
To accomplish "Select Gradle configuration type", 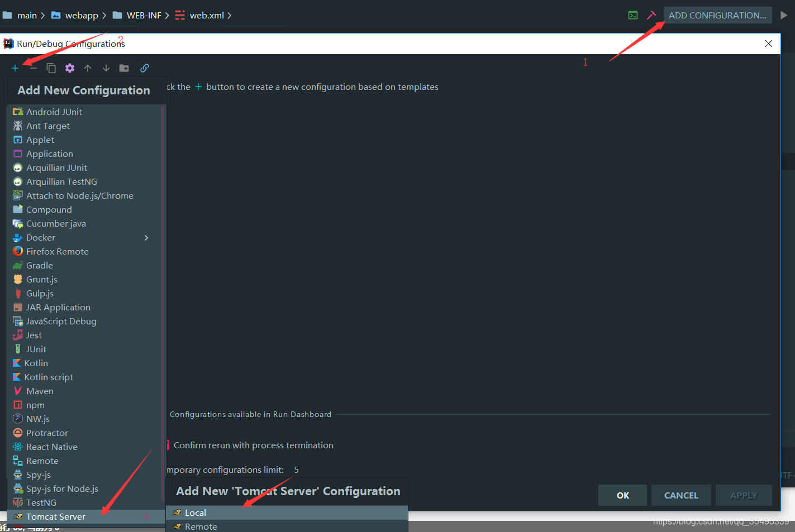I will (84, 265).
